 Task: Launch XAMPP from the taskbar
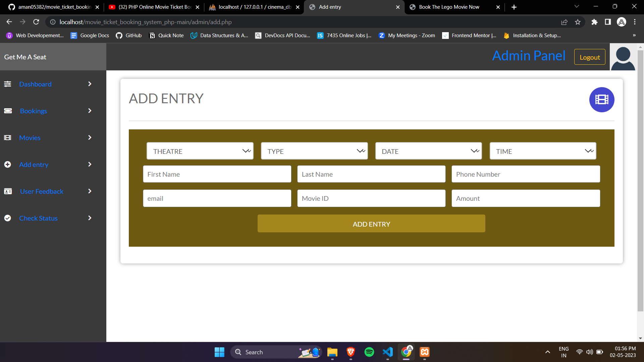(424, 352)
